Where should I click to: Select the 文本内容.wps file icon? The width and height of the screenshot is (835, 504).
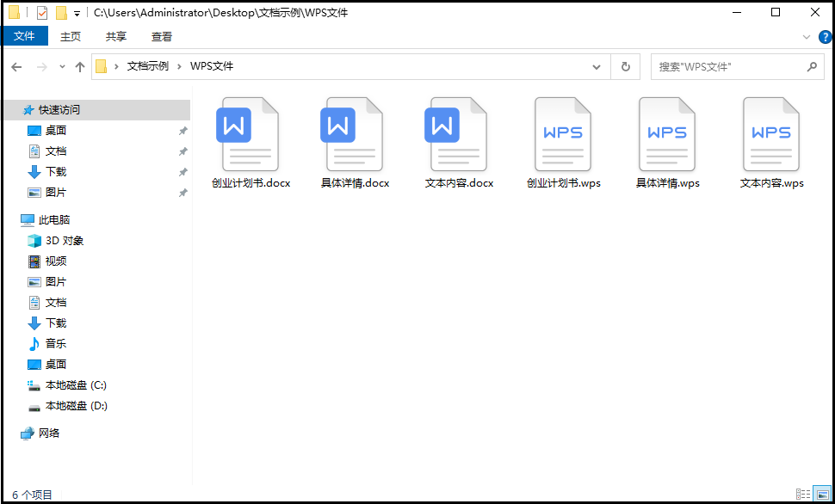(771, 134)
